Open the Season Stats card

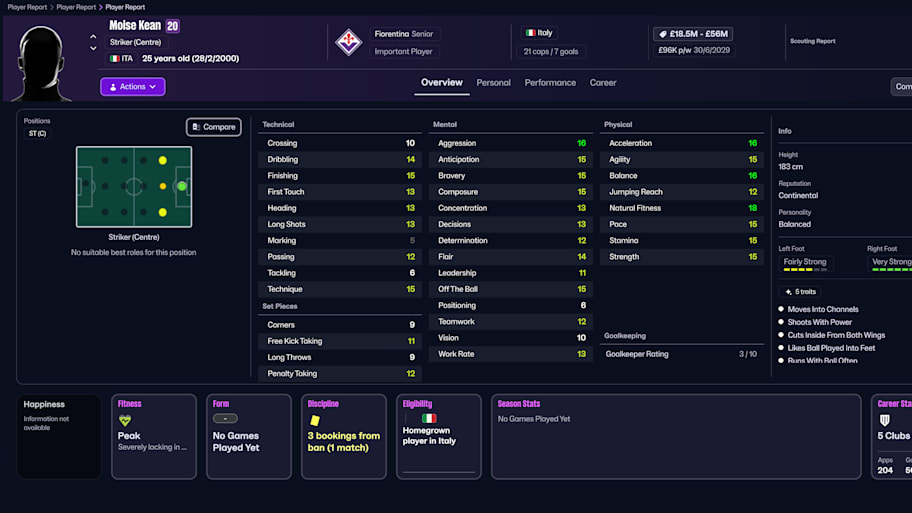click(x=676, y=437)
